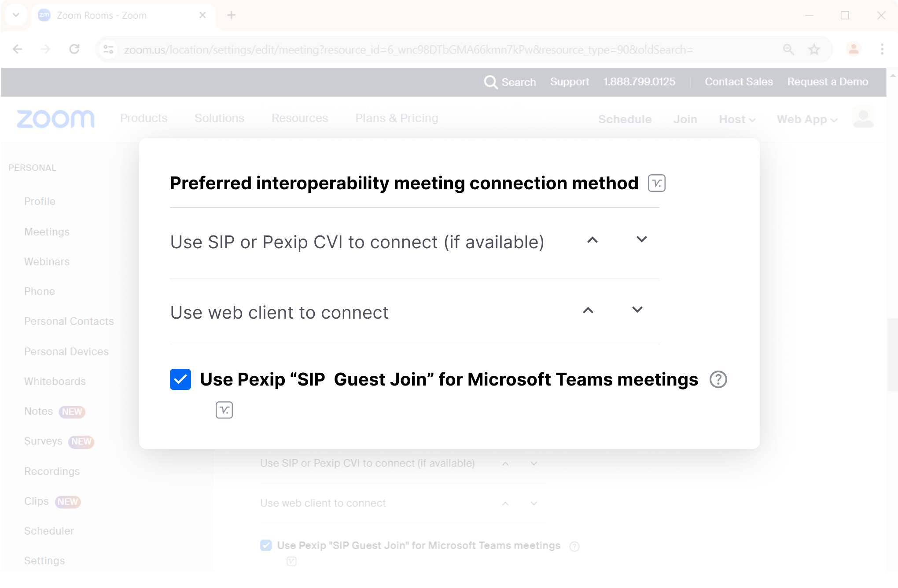Open the Chrome profile avatar icon

854,49
